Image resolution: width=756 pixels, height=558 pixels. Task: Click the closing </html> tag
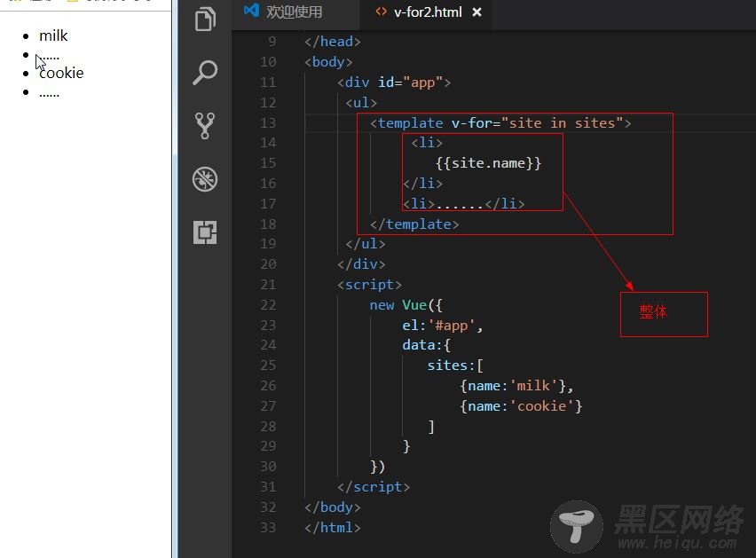click(x=332, y=528)
